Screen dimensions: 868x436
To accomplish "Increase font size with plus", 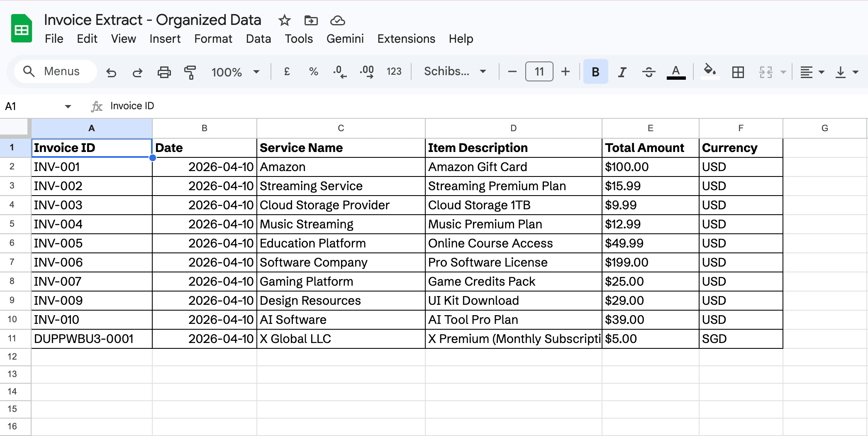I will pos(565,72).
